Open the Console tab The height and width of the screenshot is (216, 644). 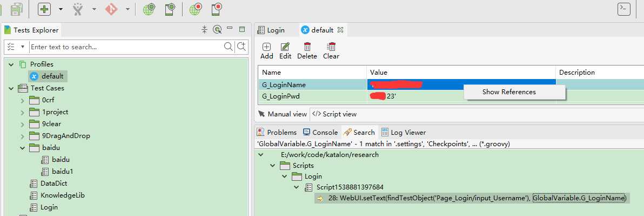click(x=320, y=133)
